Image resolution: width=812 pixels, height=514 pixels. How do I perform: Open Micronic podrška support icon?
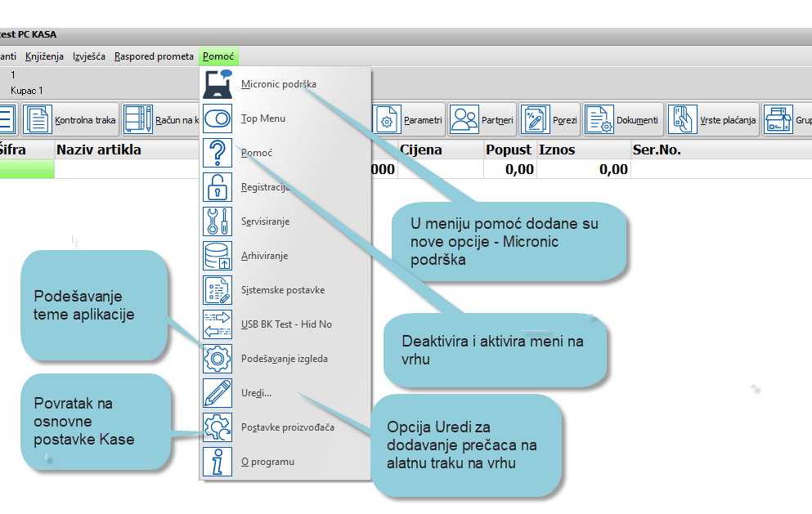(218, 84)
